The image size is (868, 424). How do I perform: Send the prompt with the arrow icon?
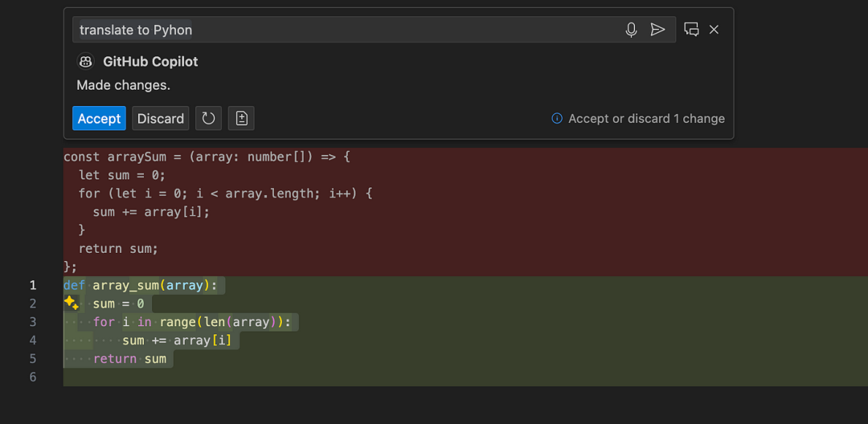click(x=657, y=30)
